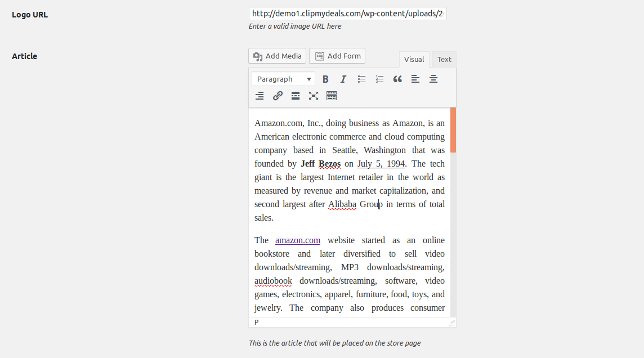The width and height of the screenshot is (644, 358).
Task: Apply italic formatting to the text
Action: click(343, 79)
